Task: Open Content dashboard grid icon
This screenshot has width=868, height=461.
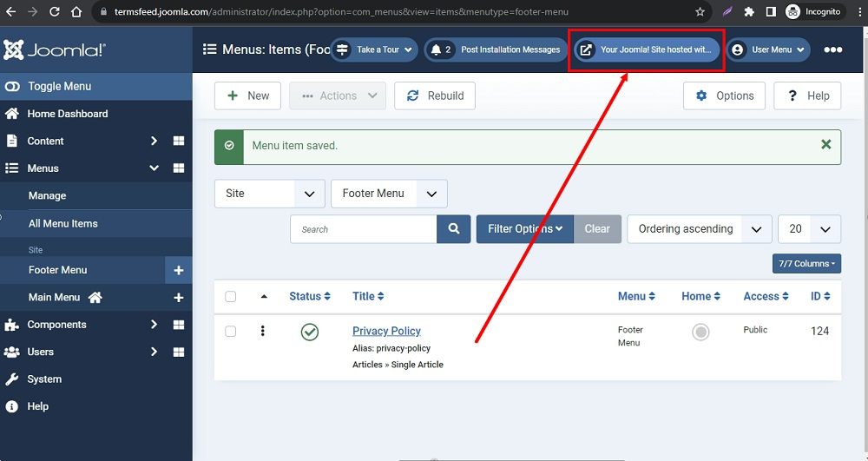Action: [179, 142]
